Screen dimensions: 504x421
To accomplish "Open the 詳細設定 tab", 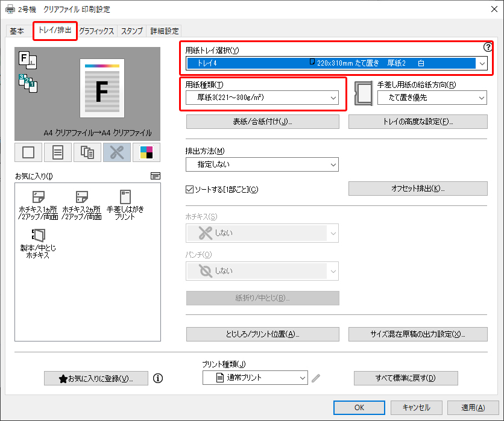I will point(164,31).
